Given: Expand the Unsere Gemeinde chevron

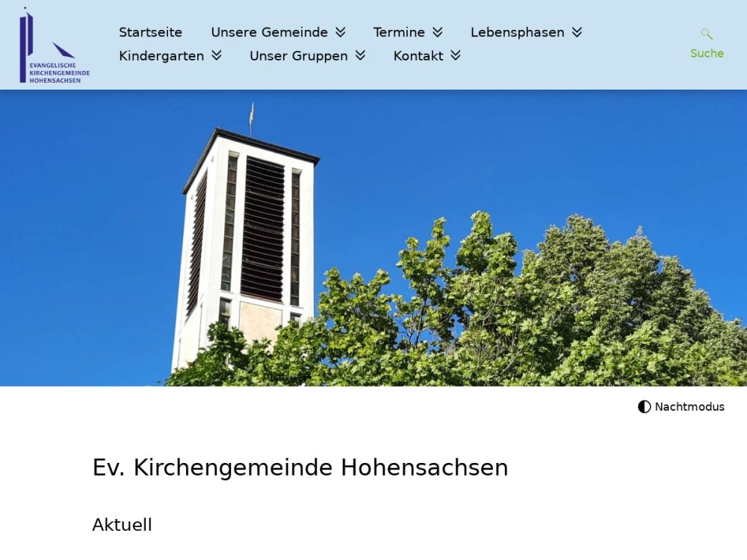Looking at the screenshot, I should pos(340,32).
